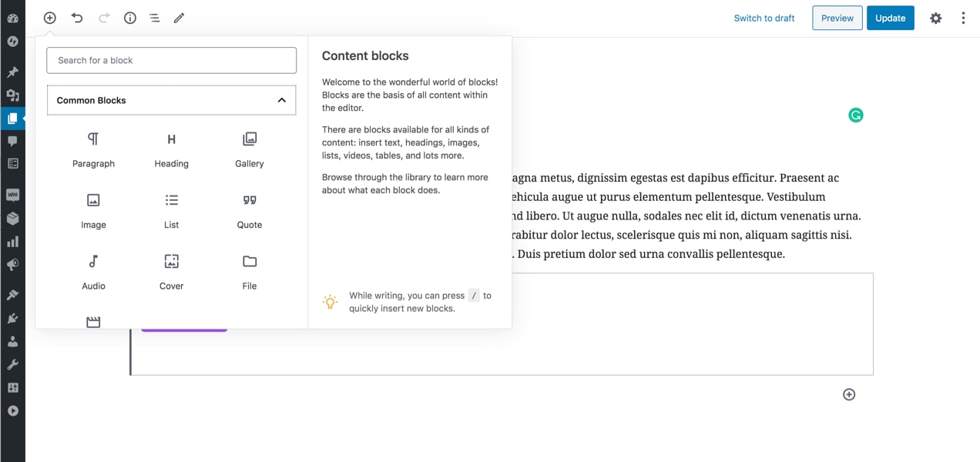Open Comments from the admin sidebar
Image resolution: width=980 pixels, height=462 pixels.
12,140
